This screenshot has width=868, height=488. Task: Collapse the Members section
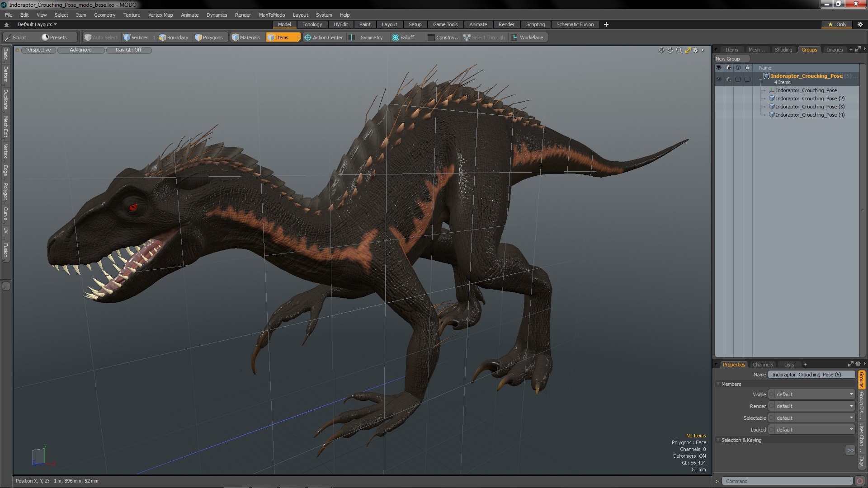click(718, 384)
